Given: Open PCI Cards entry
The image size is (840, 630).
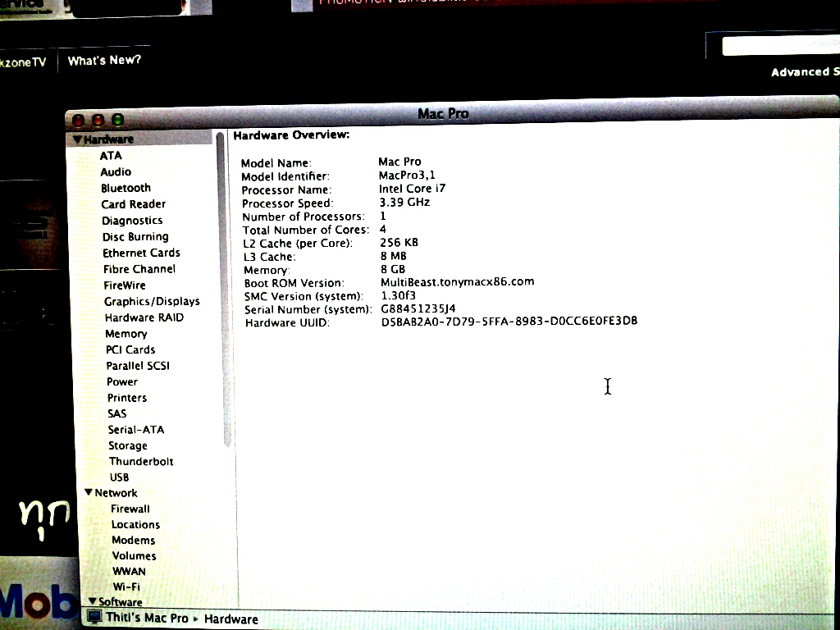Looking at the screenshot, I should tap(130, 349).
